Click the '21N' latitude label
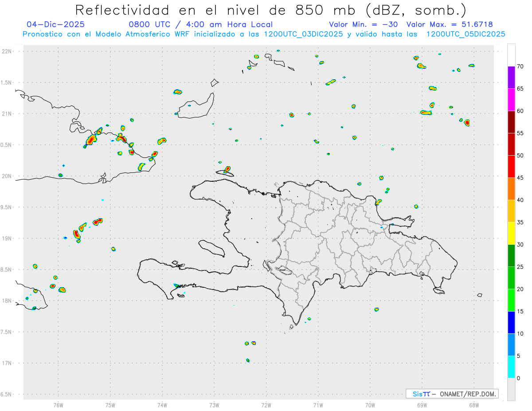 (x=8, y=114)
